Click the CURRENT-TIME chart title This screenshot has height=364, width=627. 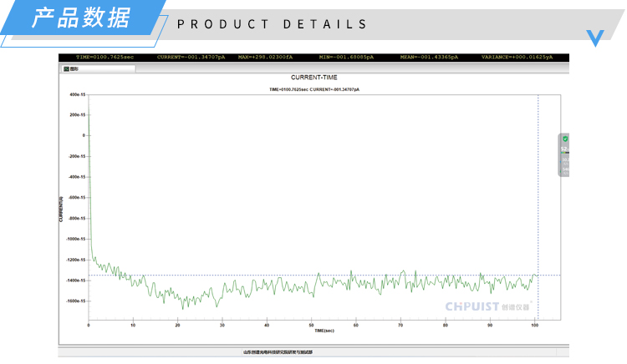coord(313,78)
